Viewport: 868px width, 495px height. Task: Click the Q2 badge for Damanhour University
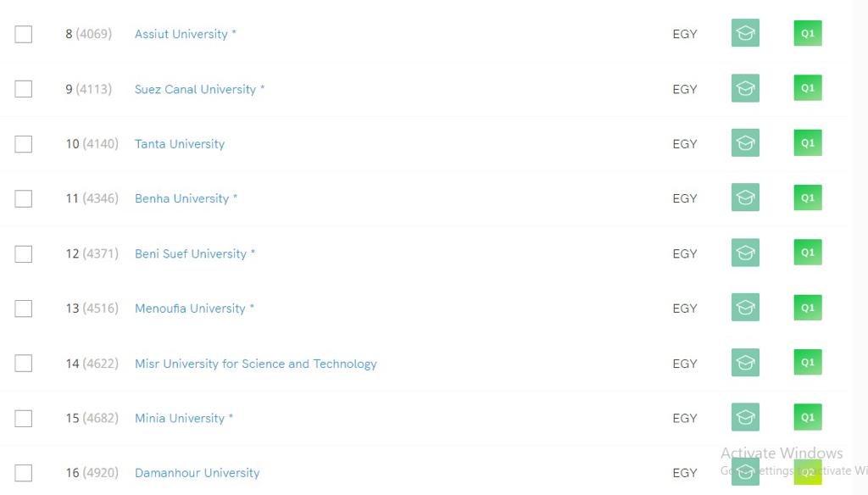click(808, 472)
